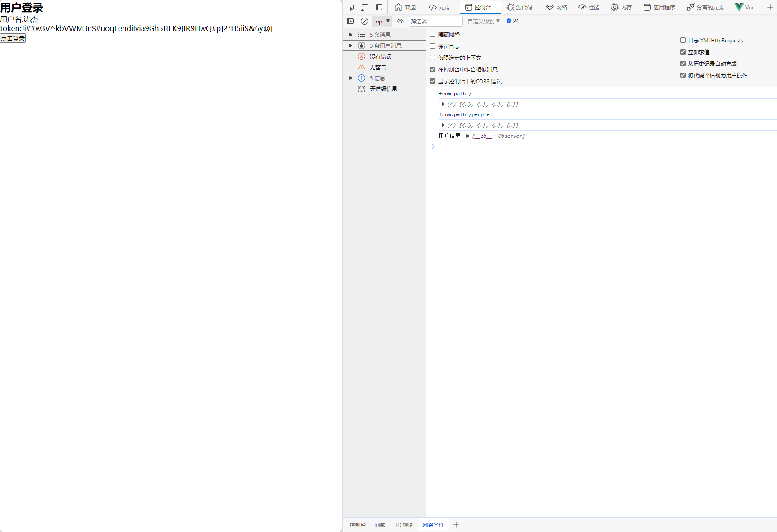Toggle the DevTools activity bar dock icon

click(x=379, y=7)
